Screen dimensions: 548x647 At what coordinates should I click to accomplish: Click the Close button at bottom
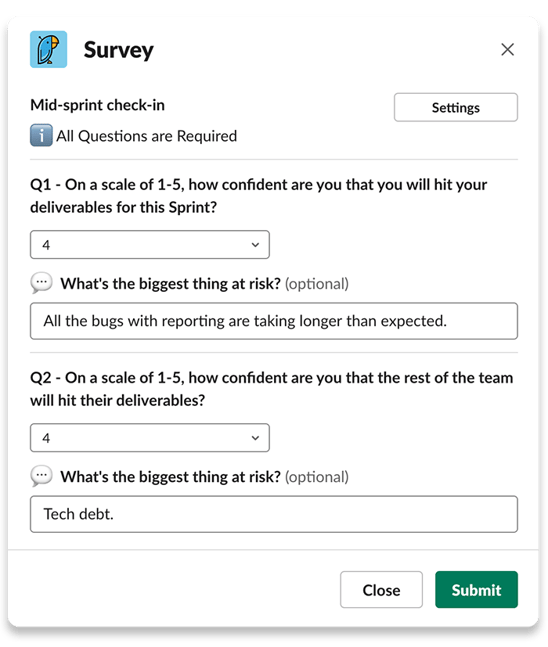(x=381, y=589)
